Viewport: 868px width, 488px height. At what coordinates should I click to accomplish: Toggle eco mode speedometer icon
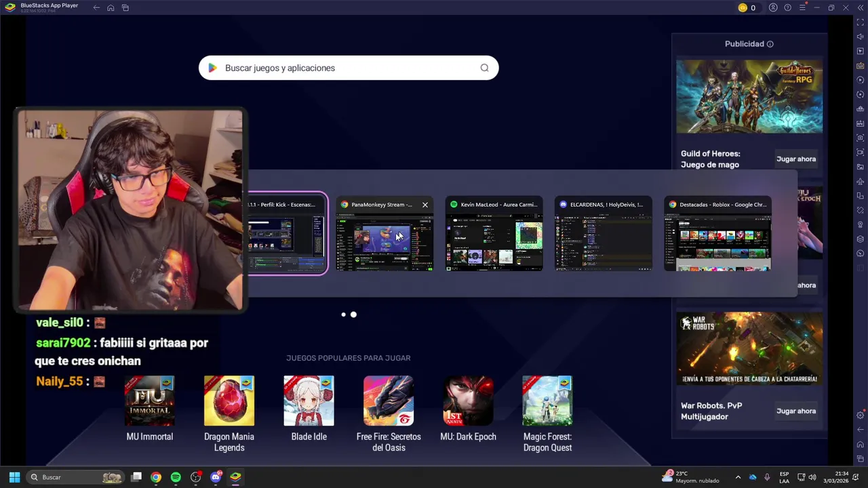coord(861,253)
